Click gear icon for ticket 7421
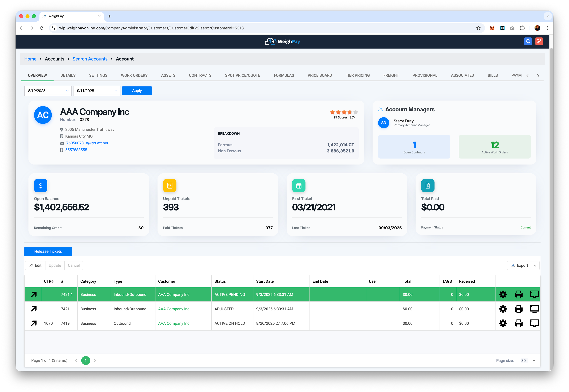The image size is (569, 392). 503,309
